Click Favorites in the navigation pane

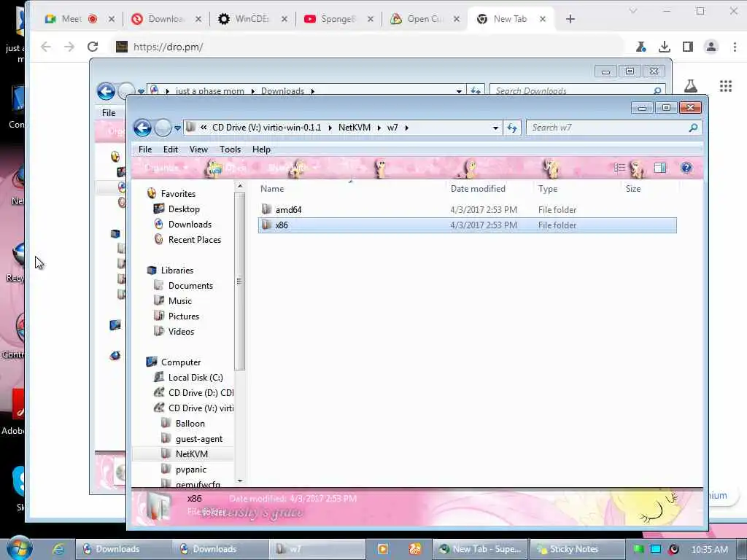pos(178,194)
